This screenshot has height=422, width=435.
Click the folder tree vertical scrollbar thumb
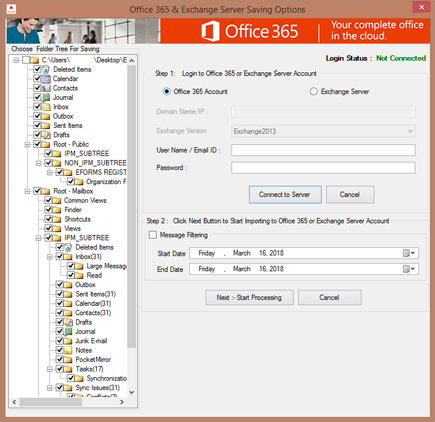click(x=132, y=207)
